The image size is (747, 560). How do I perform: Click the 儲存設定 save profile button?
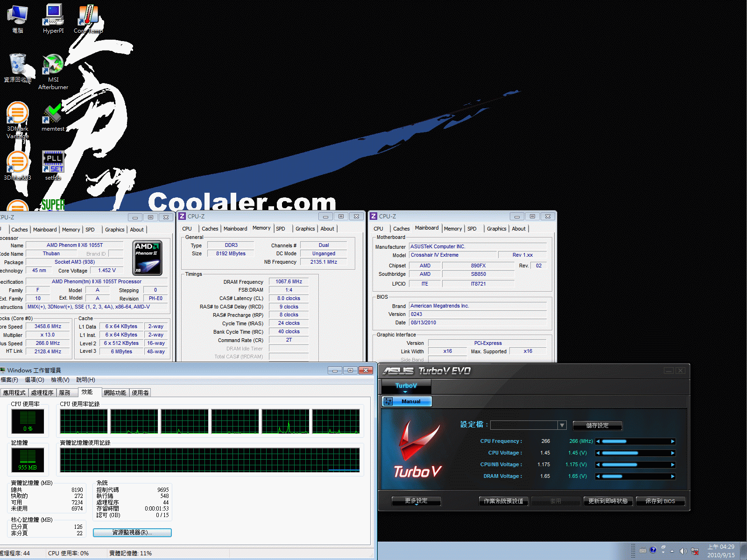pos(597,426)
